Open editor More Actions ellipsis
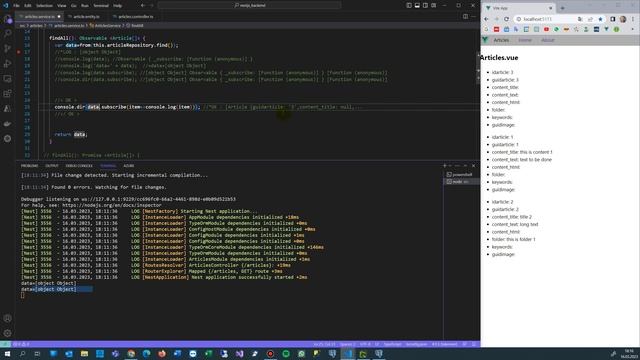Viewport: 640px width, 360px height. click(473, 16)
